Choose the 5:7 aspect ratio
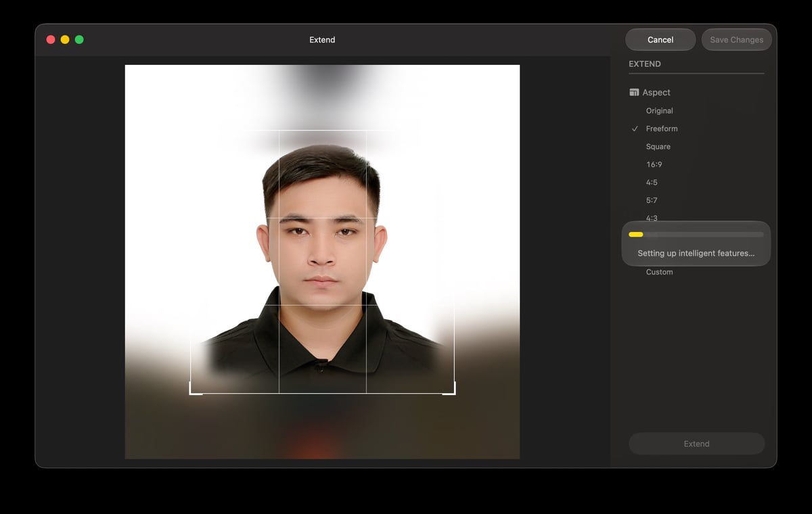812x514 pixels. [x=652, y=200]
